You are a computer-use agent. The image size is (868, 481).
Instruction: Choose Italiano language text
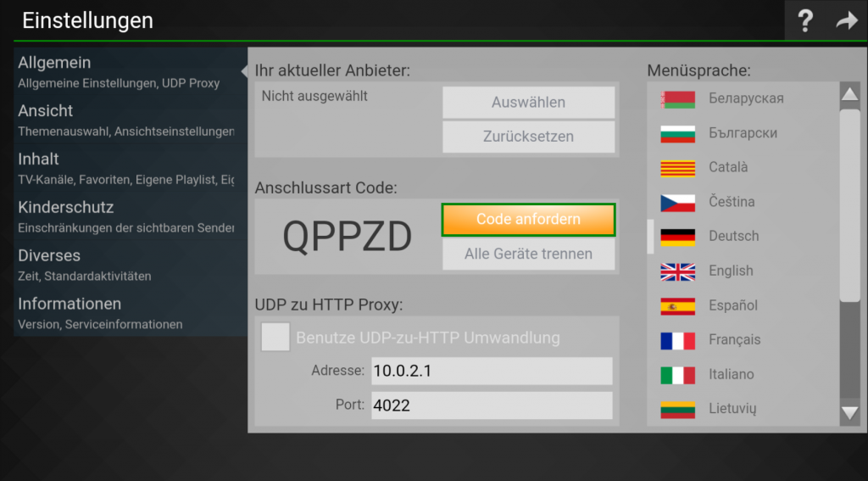click(x=732, y=374)
